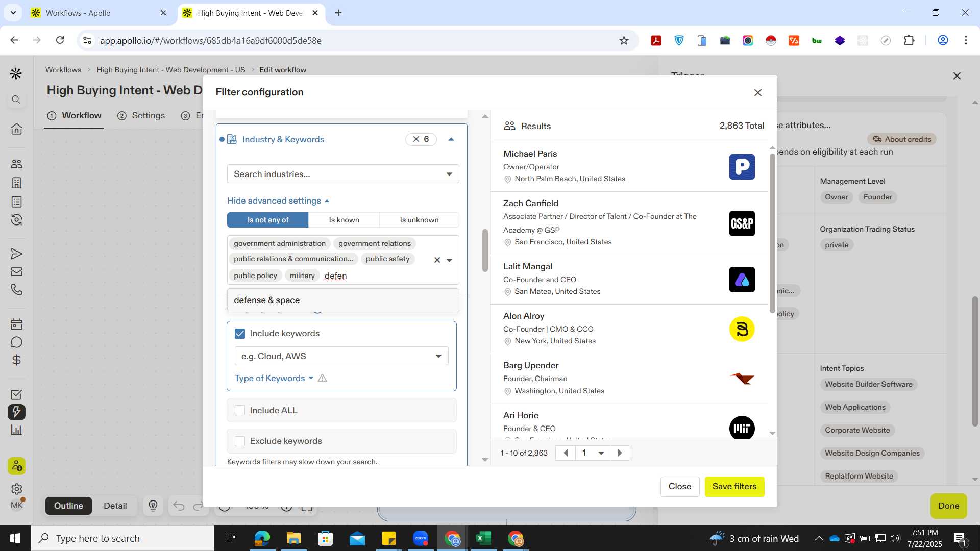Select Is unknown option
The image size is (980, 551).
[419, 220]
